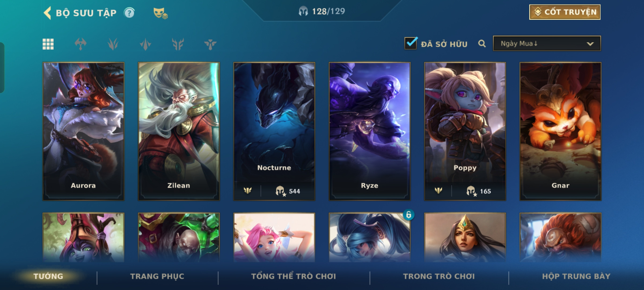The image size is (644, 290).
Task: Go back using the Bộ Sưu Tập arrow
Action: [x=47, y=13]
